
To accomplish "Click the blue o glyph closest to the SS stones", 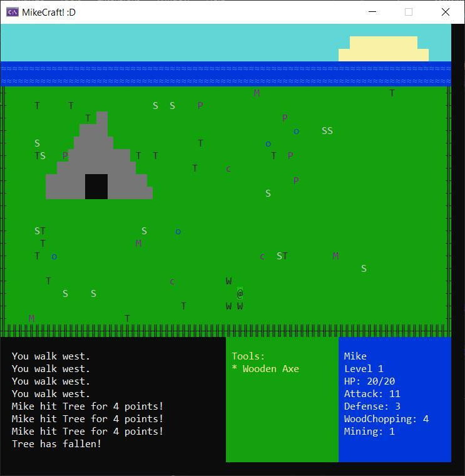I will 297,131.
